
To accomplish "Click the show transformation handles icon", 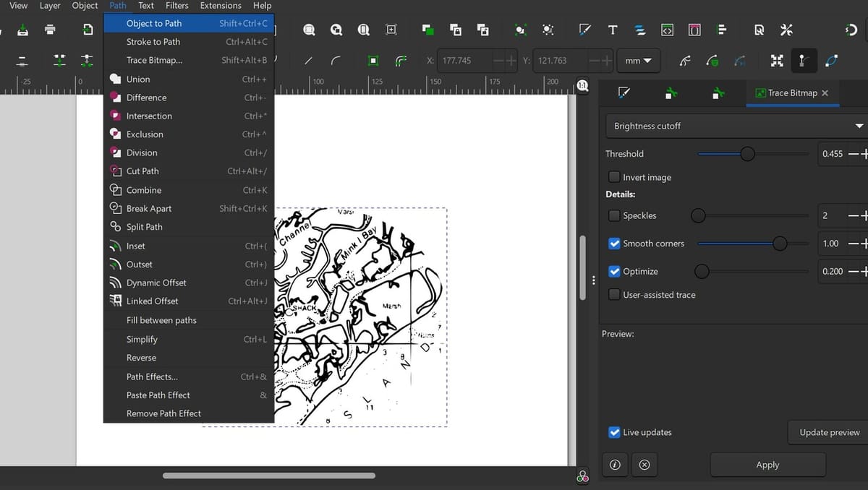I will (776, 61).
